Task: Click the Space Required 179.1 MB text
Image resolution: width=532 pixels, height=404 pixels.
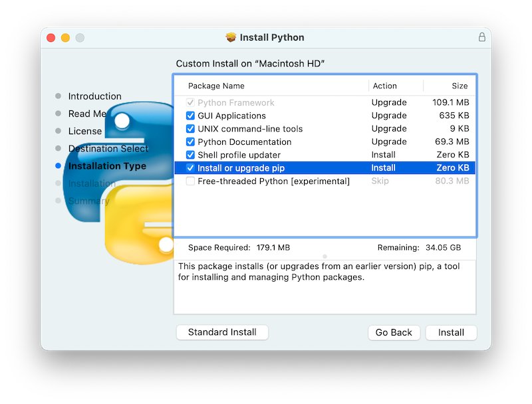Action: [239, 248]
